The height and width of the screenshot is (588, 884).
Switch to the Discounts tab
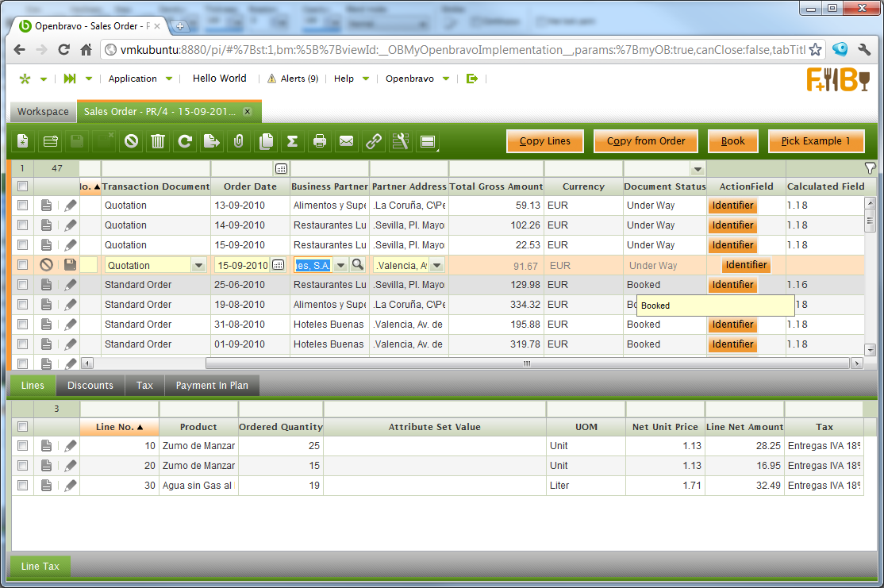coord(90,386)
